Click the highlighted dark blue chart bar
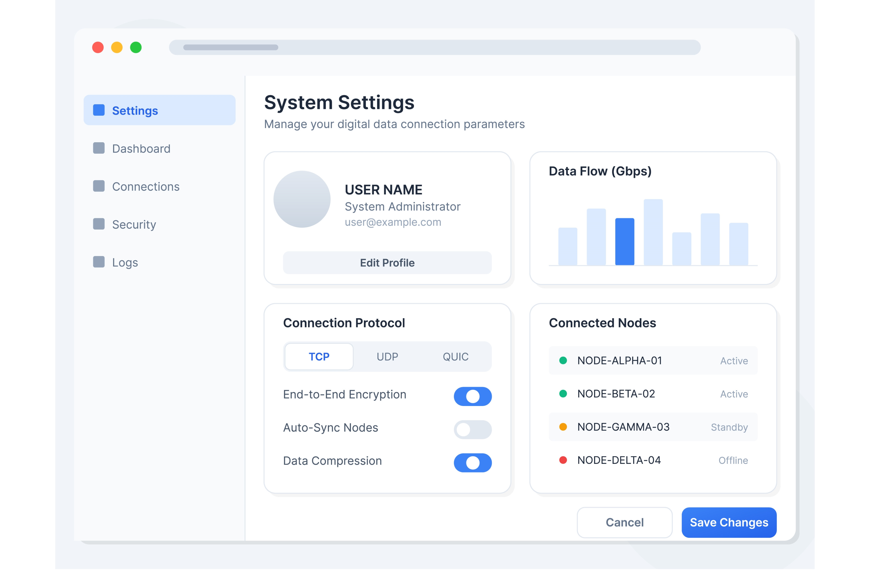This screenshot has height=588, width=889. point(624,242)
